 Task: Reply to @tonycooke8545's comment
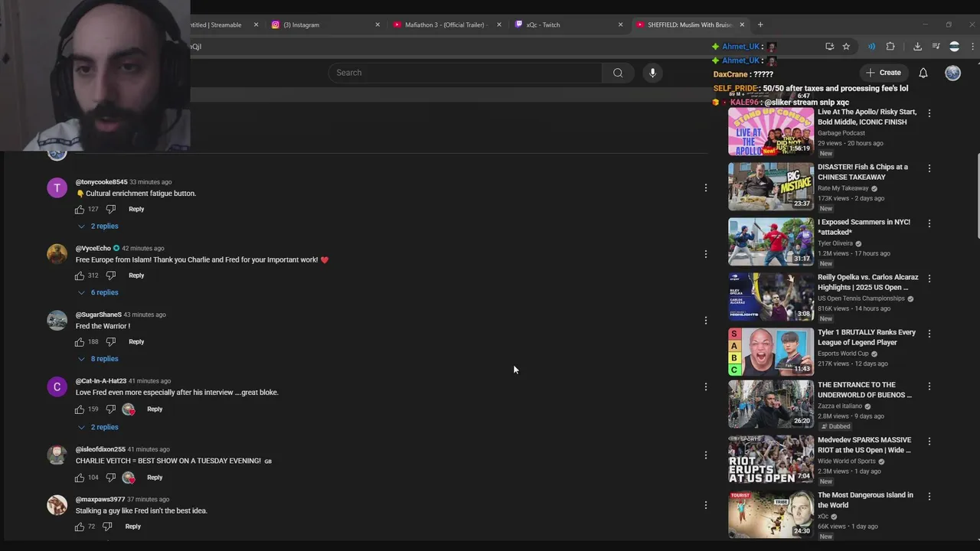coord(136,209)
